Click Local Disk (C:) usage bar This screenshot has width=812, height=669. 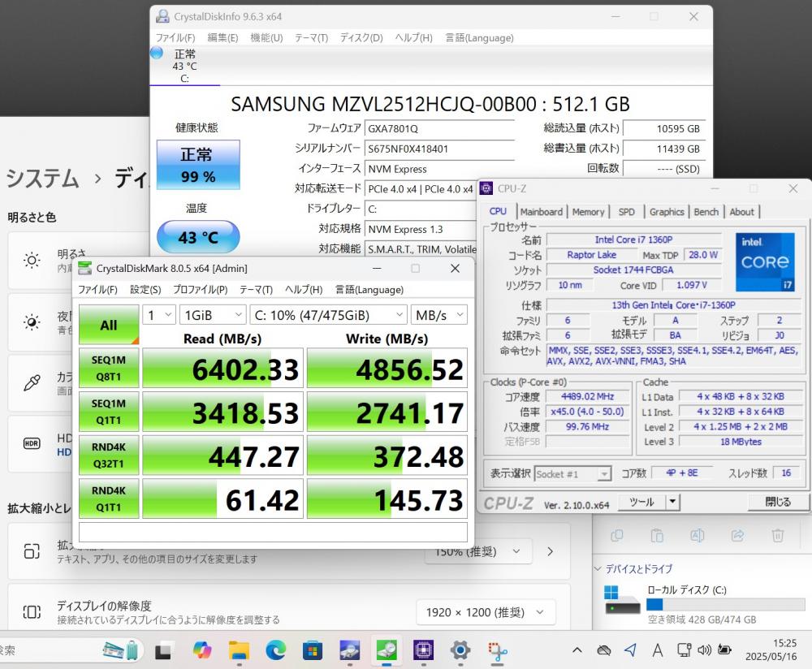point(725,604)
